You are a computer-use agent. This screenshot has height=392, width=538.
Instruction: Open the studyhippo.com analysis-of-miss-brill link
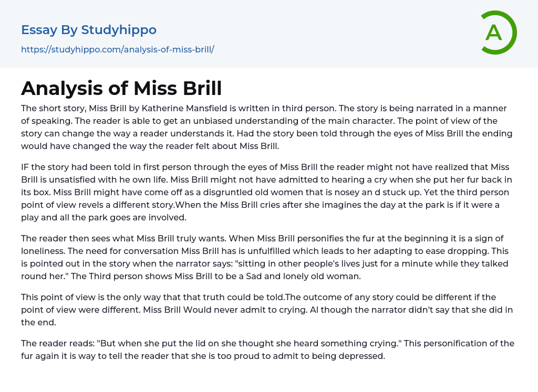point(117,49)
